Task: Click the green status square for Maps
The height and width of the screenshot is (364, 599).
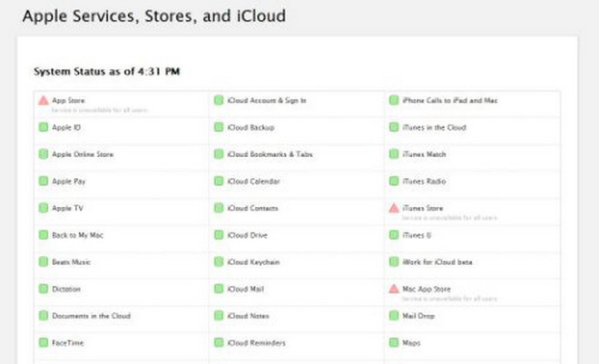Action: [x=393, y=343]
